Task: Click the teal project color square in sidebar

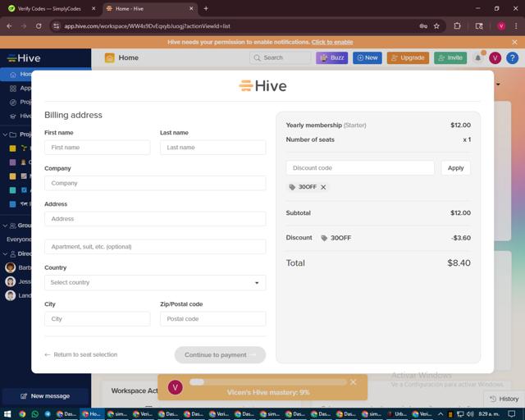Action: [13, 190]
